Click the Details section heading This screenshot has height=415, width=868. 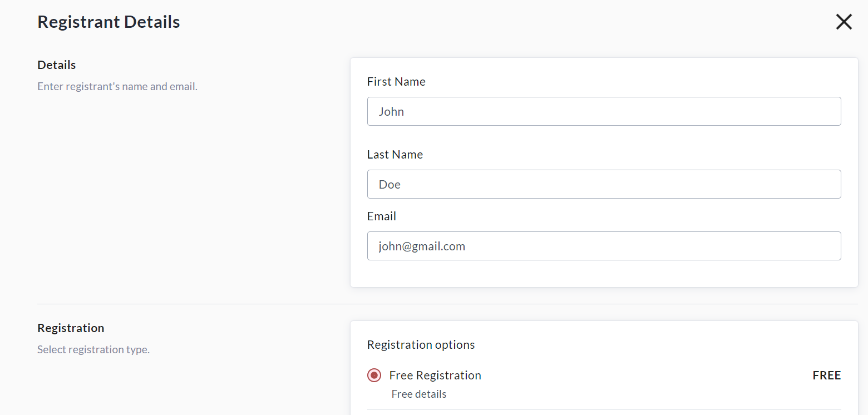pyautogui.click(x=57, y=65)
